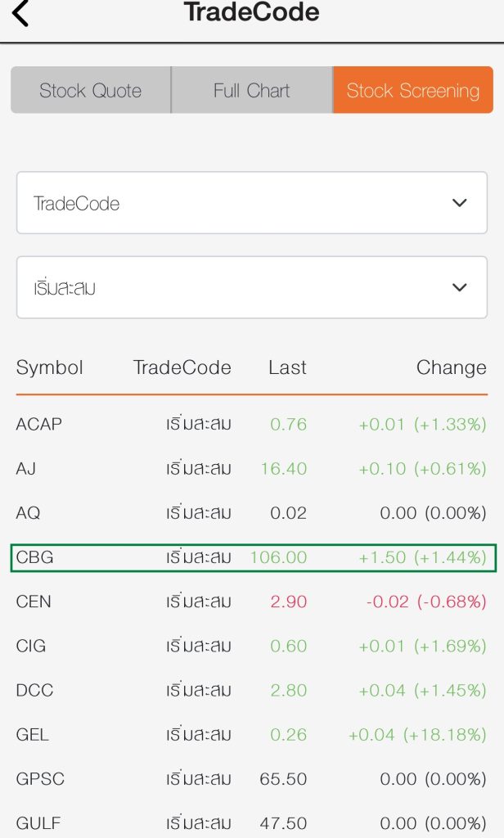Click the TradeCode dropdown field
Screen dimensions: 504x838
[252, 203]
